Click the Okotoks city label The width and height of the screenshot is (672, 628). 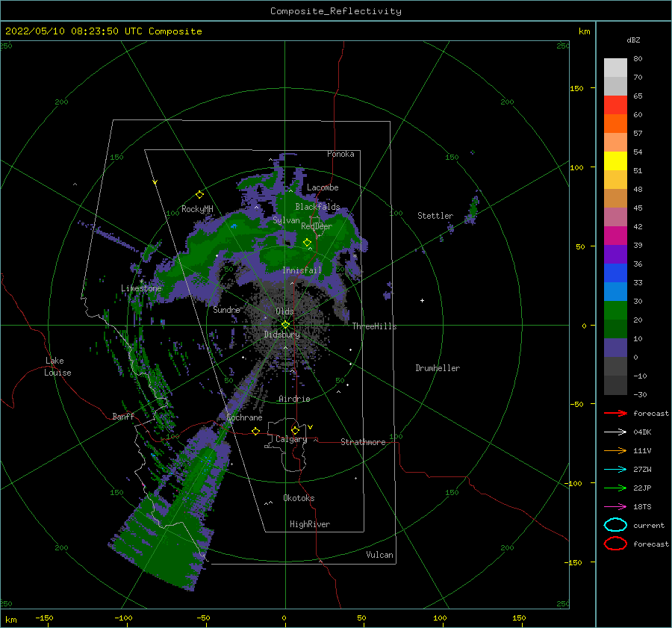click(299, 498)
